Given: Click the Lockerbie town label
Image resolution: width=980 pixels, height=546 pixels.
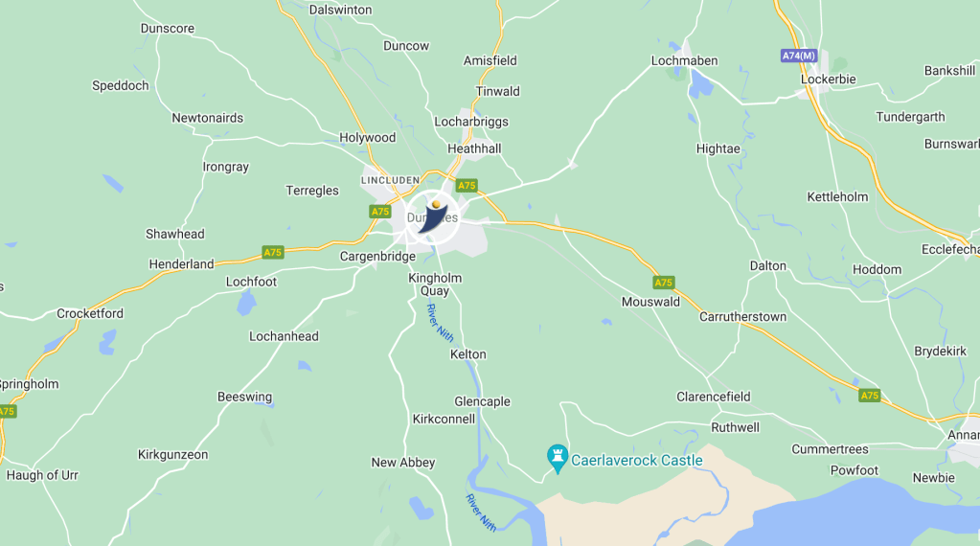Looking at the screenshot, I should [x=828, y=80].
